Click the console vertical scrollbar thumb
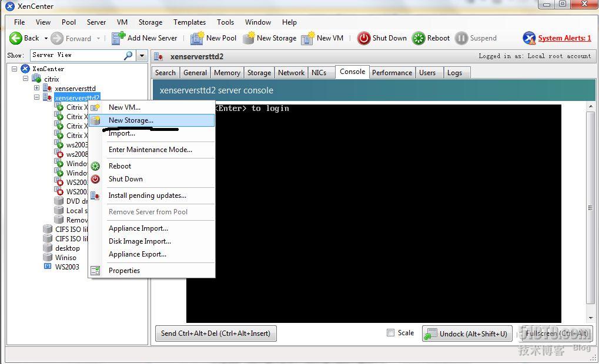This screenshot has height=364, width=599. (x=591, y=208)
